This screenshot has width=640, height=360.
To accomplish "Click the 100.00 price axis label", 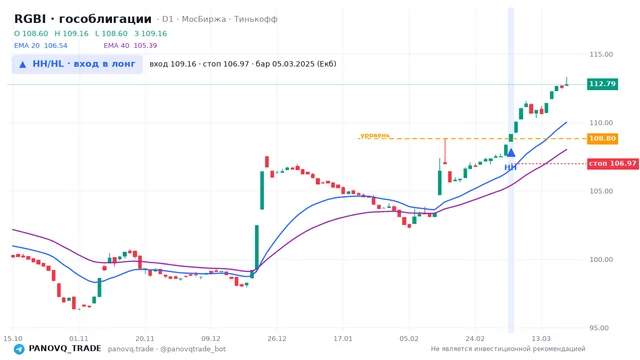I will (x=601, y=260).
